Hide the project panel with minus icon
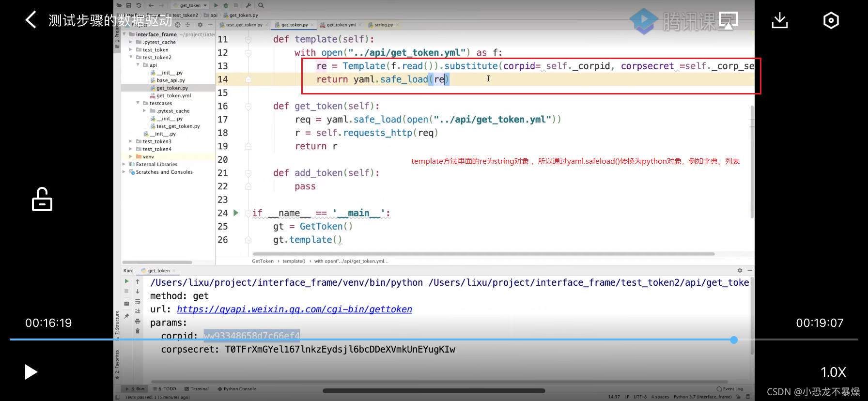 tap(210, 25)
